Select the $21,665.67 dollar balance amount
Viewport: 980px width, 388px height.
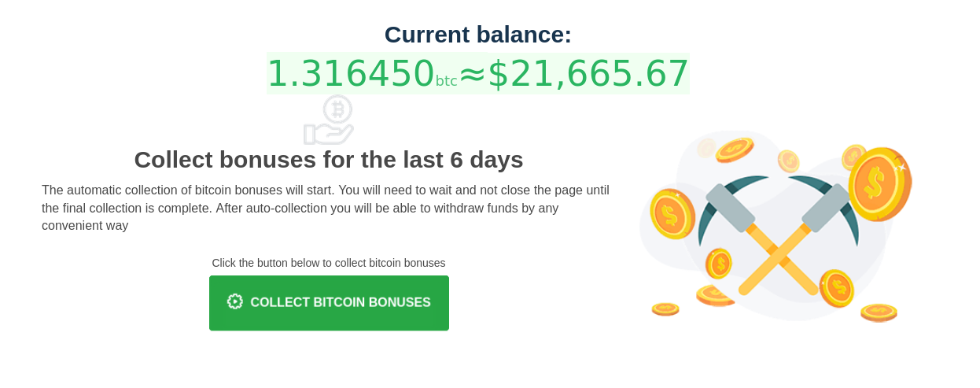[588, 74]
